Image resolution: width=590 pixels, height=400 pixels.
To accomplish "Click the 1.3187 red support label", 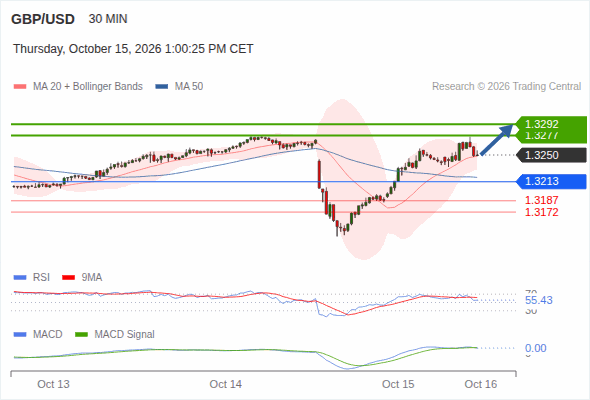I will (x=541, y=200).
